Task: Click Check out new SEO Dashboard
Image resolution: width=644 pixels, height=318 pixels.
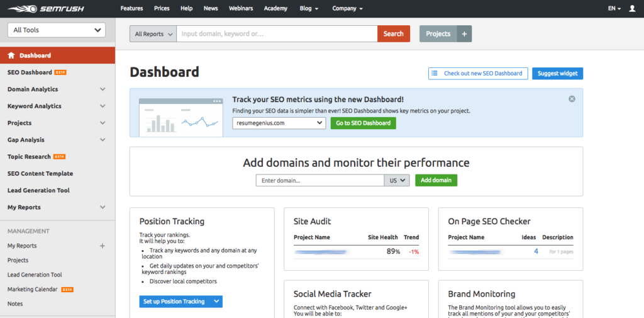Action: click(x=478, y=74)
